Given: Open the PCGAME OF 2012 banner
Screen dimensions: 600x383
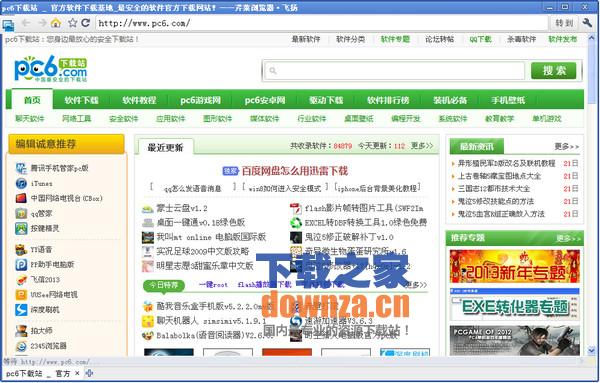Looking at the screenshot, I should (515, 341).
